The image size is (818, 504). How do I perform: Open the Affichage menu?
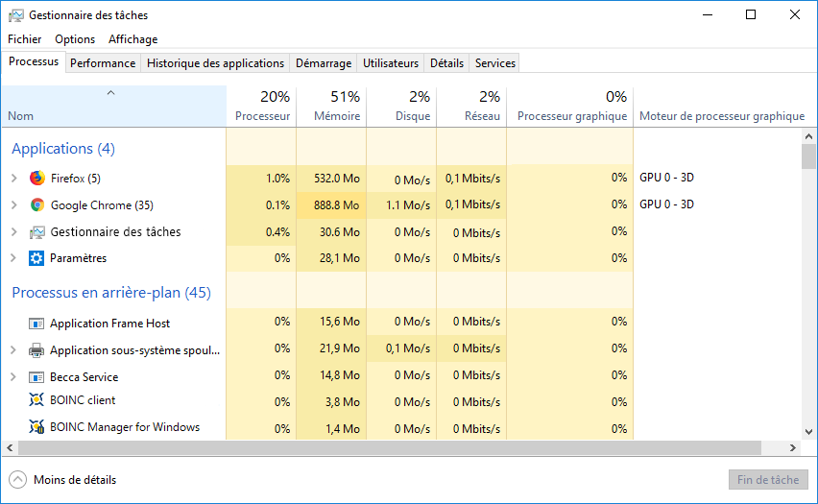(x=133, y=39)
